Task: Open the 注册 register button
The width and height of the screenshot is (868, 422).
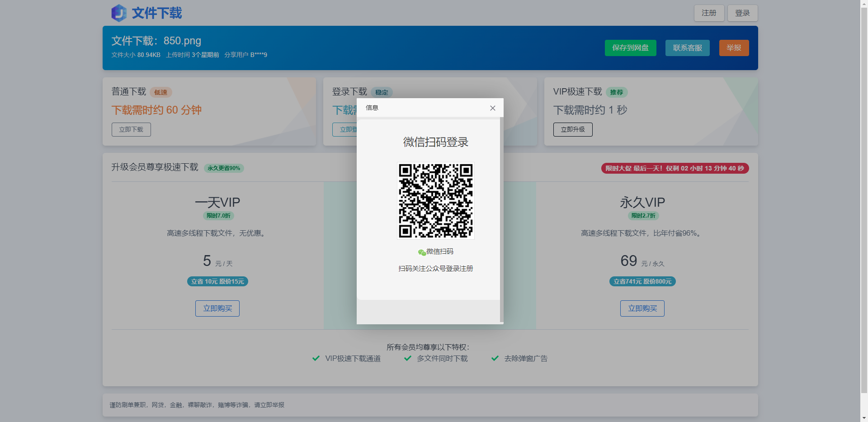Action: pos(709,13)
